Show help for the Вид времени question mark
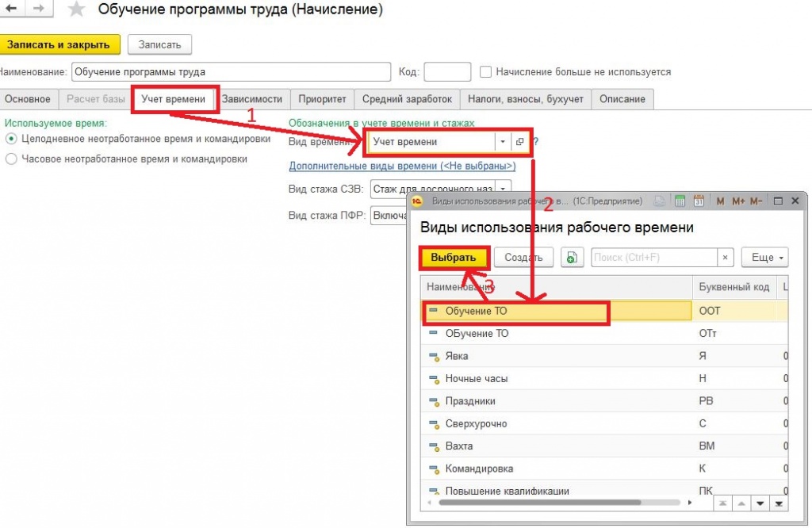812x528 pixels. [x=536, y=141]
